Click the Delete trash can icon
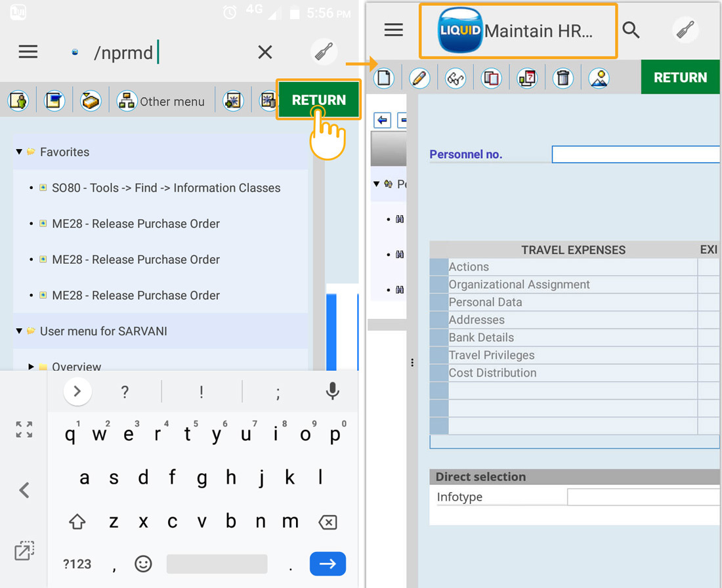 pos(563,79)
